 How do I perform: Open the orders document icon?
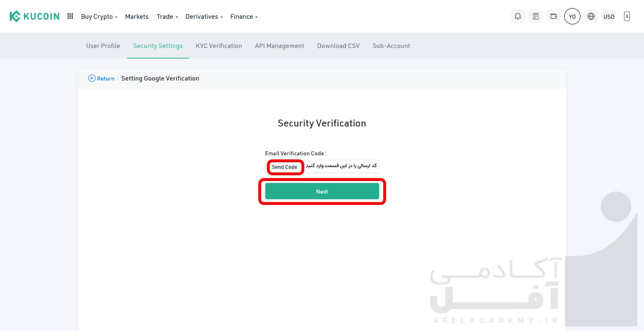click(x=535, y=16)
